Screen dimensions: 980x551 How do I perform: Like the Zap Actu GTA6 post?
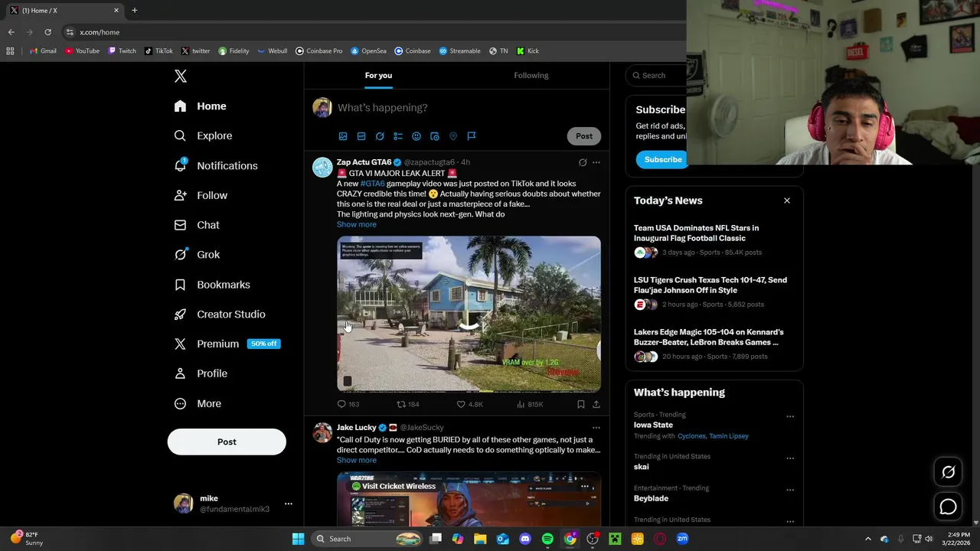(469, 404)
